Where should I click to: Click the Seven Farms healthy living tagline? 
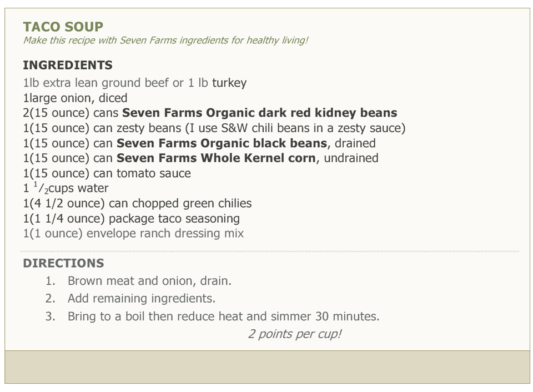[x=165, y=41]
